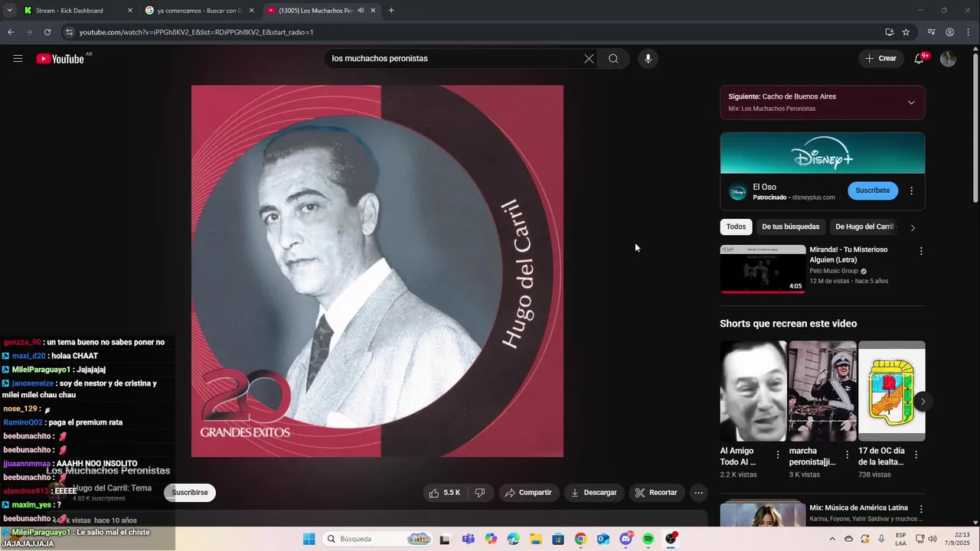980x551 pixels.
Task: Open options for Mix: Música de América Latina
Action: pos(921,509)
